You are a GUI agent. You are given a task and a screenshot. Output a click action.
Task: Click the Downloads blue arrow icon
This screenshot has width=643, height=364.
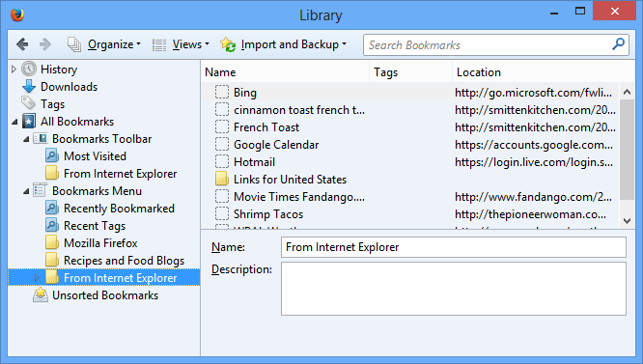click(29, 87)
